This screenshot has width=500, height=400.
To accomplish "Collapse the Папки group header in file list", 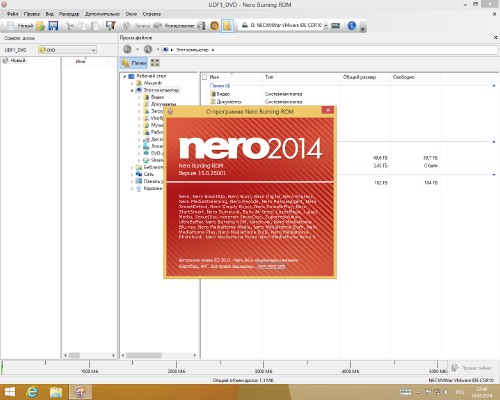I will point(494,86).
